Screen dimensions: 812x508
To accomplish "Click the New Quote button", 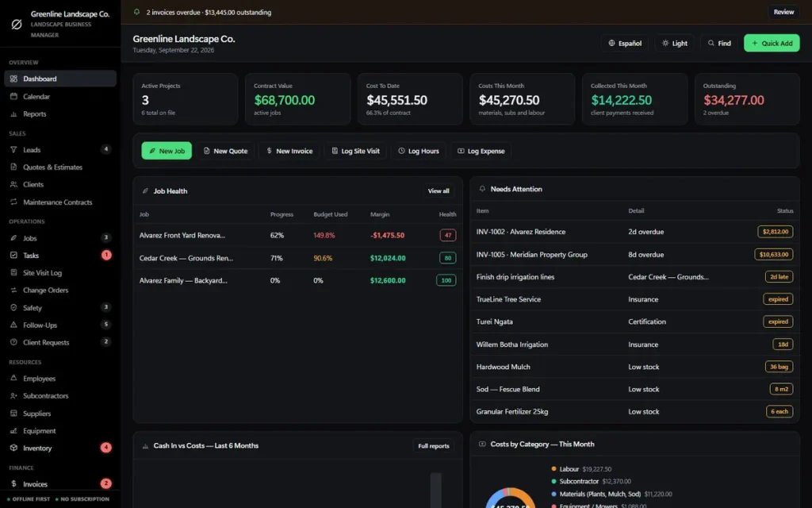I will click(225, 151).
